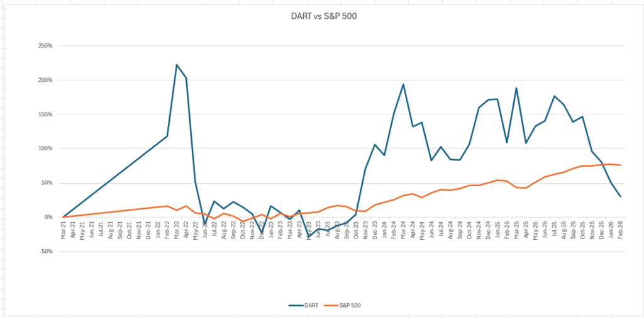The width and height of the screenshot is (644, 319).
Task: Select the 150% vertical axis label
Action: point(45,115)
